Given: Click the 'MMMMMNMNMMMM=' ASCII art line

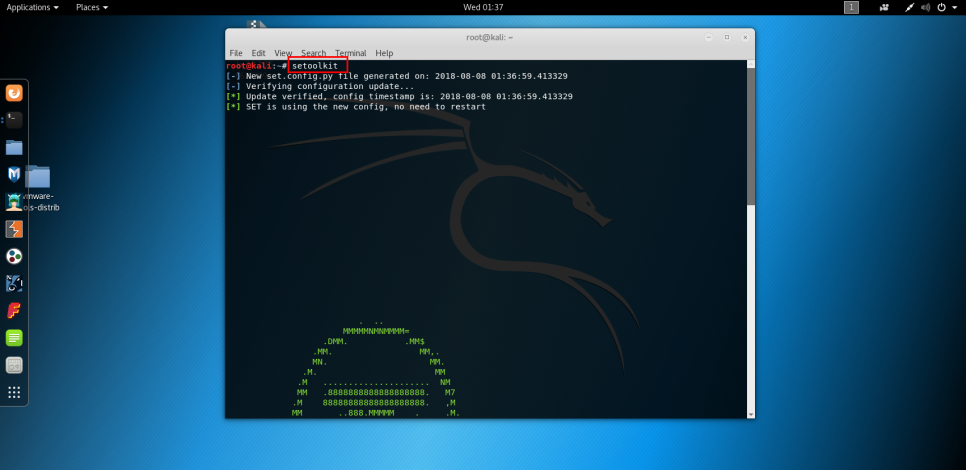Looking at the screenshot, I should click(376, 331).
